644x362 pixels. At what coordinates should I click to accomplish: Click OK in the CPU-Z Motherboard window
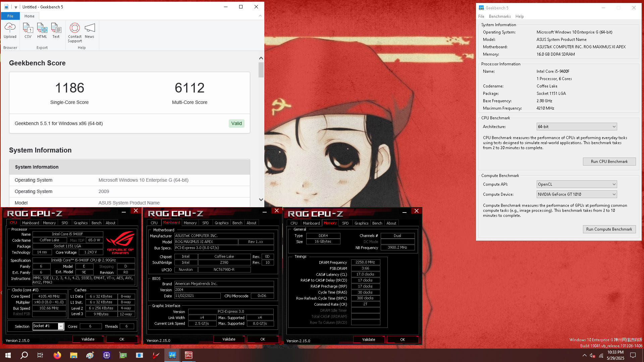(263, 339)
